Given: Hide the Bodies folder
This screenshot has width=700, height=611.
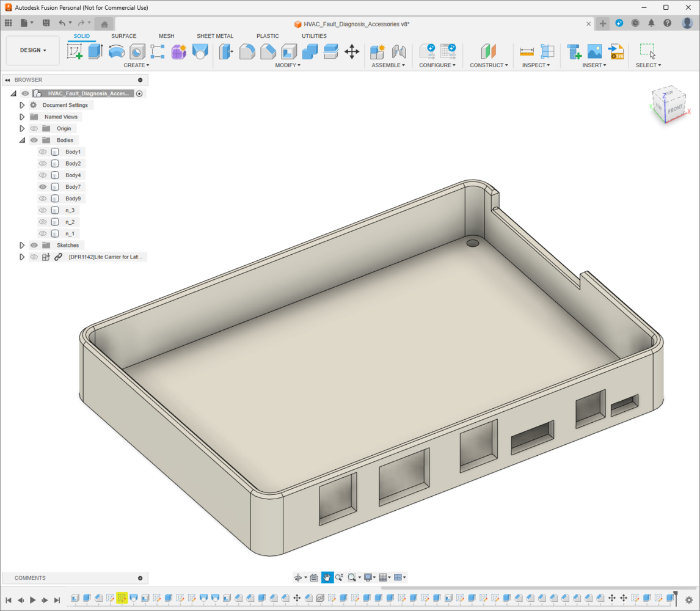Looking at the screenshot, I should (x=34, y=141).
